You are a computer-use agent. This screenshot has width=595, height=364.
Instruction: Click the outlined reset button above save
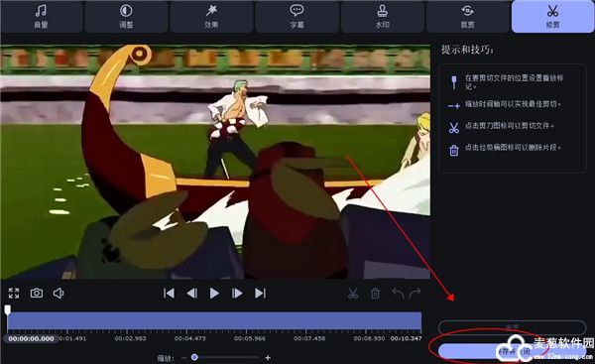point(512,326)
